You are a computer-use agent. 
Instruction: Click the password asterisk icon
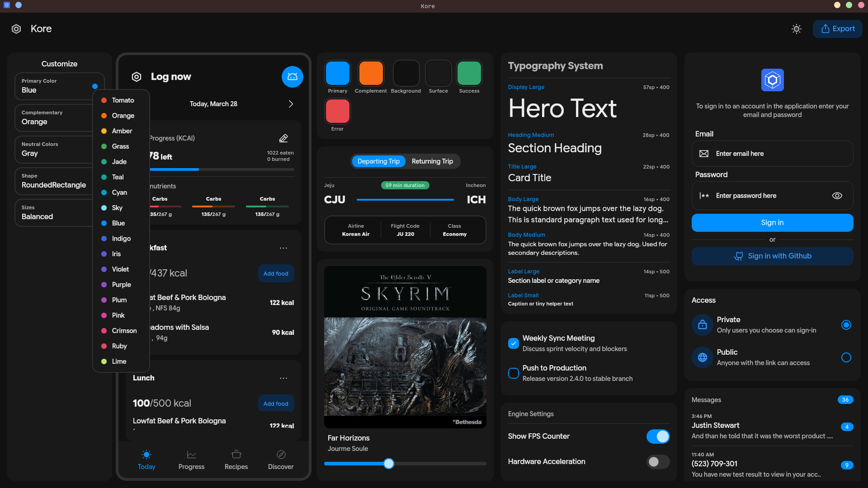(x=704, y=196)
